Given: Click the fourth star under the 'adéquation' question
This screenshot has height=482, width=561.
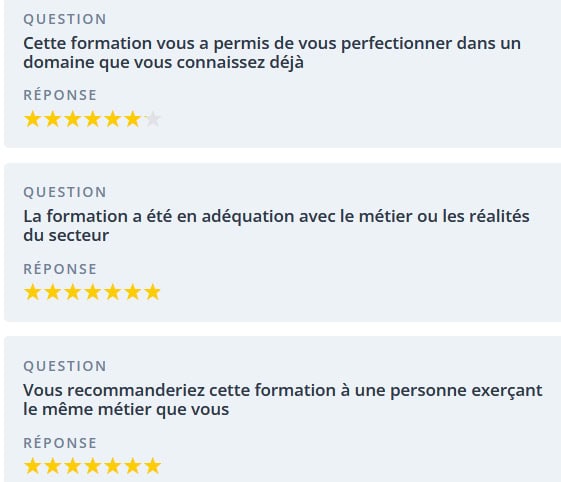Looking at the screenshot, I should (x=93, y=292).
